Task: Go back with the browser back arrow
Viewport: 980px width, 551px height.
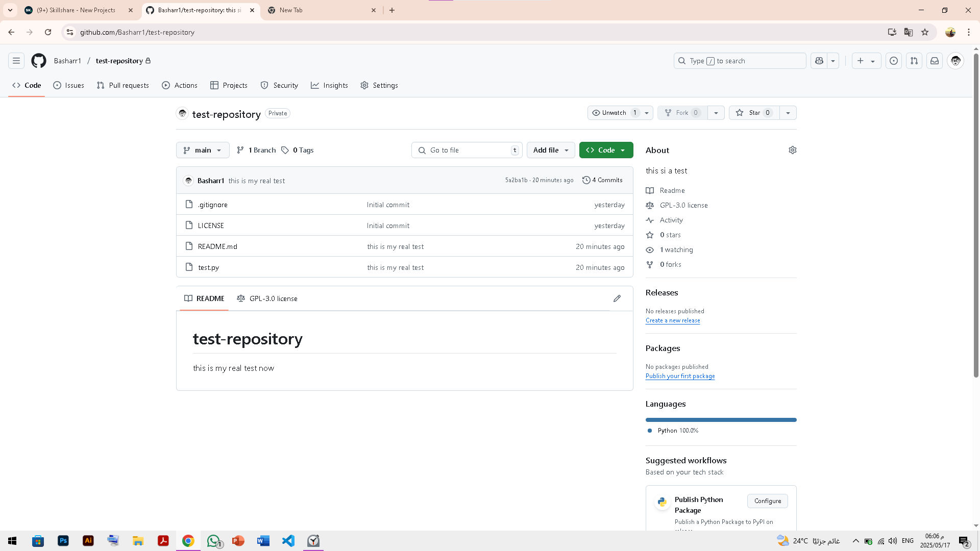Action: tap(11, 32)
